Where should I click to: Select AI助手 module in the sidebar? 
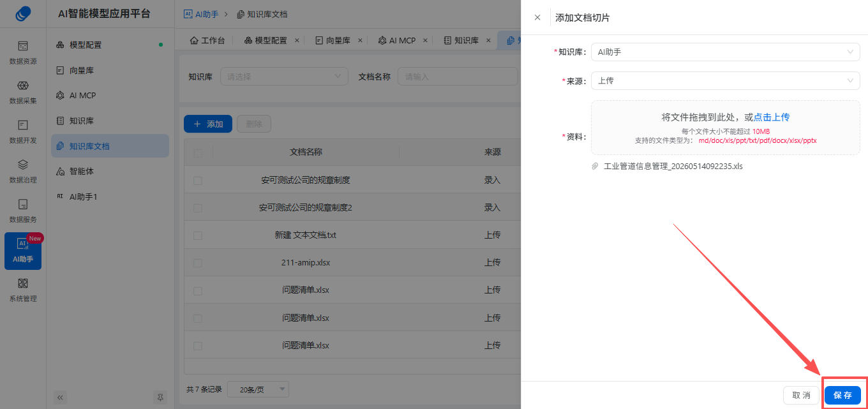coord(23,251)
